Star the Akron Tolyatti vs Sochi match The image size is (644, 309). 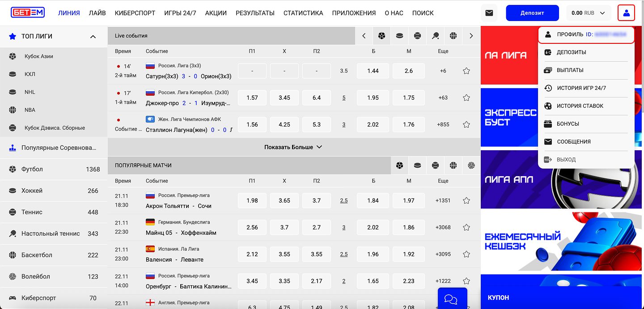pyautogui.click(x=466, y=200)
